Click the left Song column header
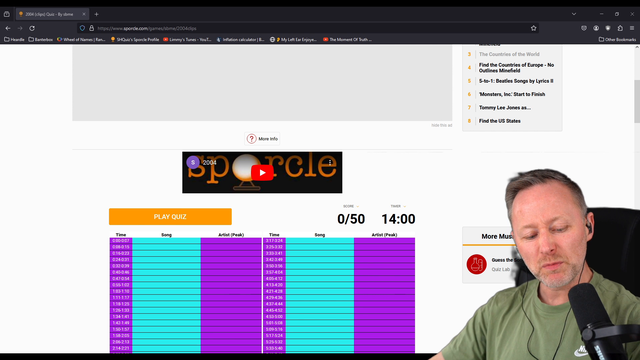The width and height of the screenshot is (640, 360). pyautogui.click(x=167, y=235)
